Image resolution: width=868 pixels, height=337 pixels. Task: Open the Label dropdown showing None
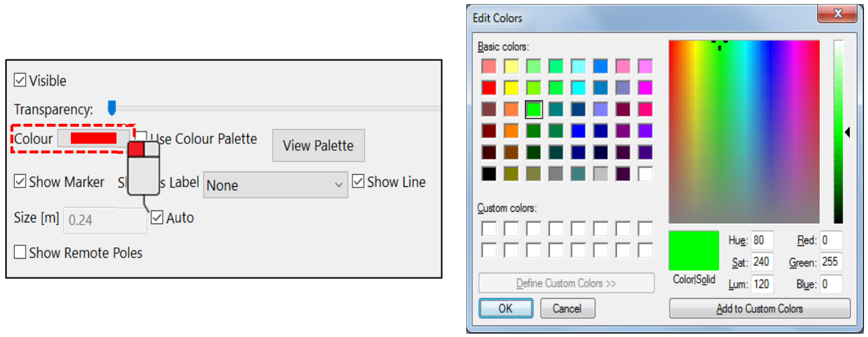tap(275, 185)
